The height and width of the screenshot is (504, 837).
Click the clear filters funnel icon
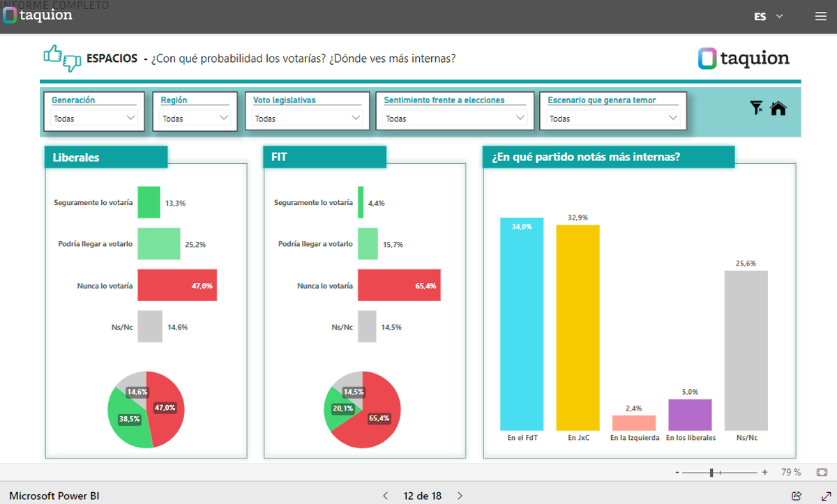(756, 108)
